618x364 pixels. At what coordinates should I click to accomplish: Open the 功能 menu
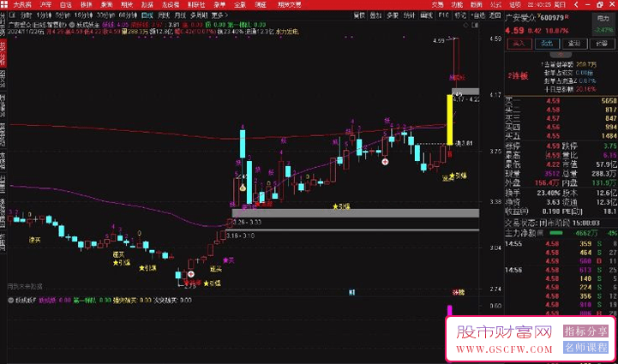457,5
